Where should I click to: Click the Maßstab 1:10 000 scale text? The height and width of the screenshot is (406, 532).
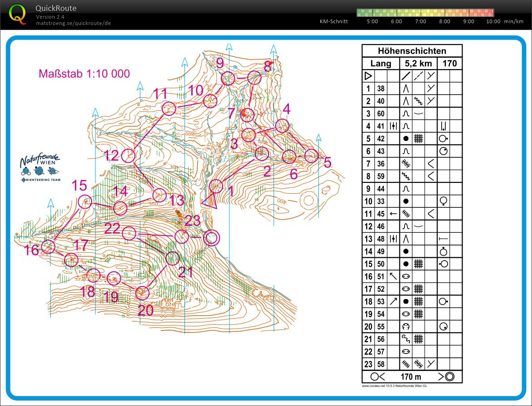click(x=84, y=74)
